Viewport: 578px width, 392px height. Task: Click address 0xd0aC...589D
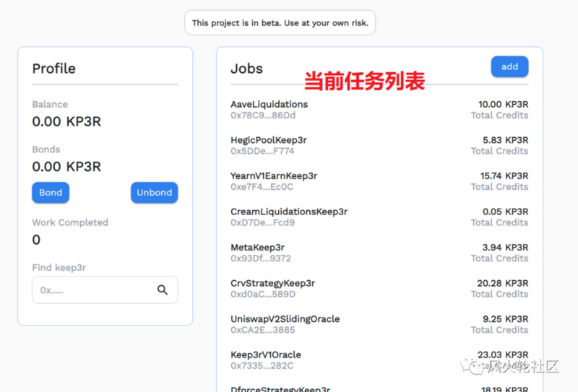pyautogui.click(x=263, y=294)
